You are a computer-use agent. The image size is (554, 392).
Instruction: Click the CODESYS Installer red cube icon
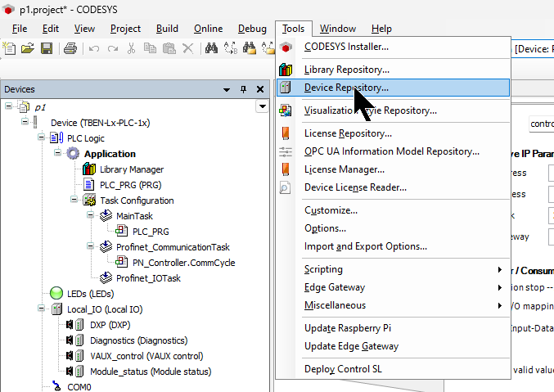pos(286,47)
